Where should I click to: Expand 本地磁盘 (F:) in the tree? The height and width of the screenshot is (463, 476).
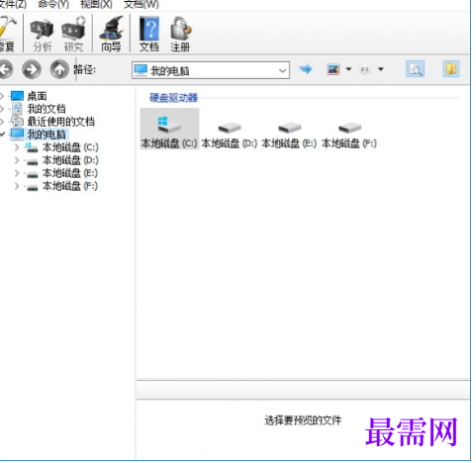[x=17, y=186]
